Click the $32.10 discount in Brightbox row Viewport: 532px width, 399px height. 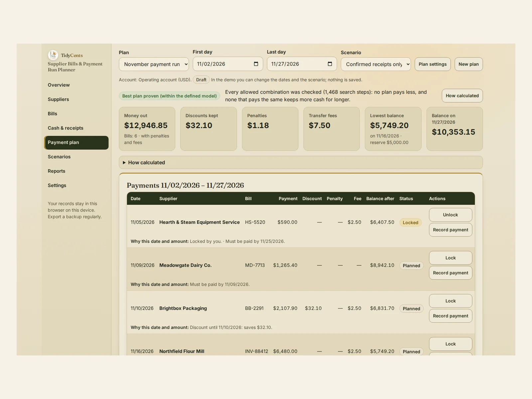pos(313,309)
